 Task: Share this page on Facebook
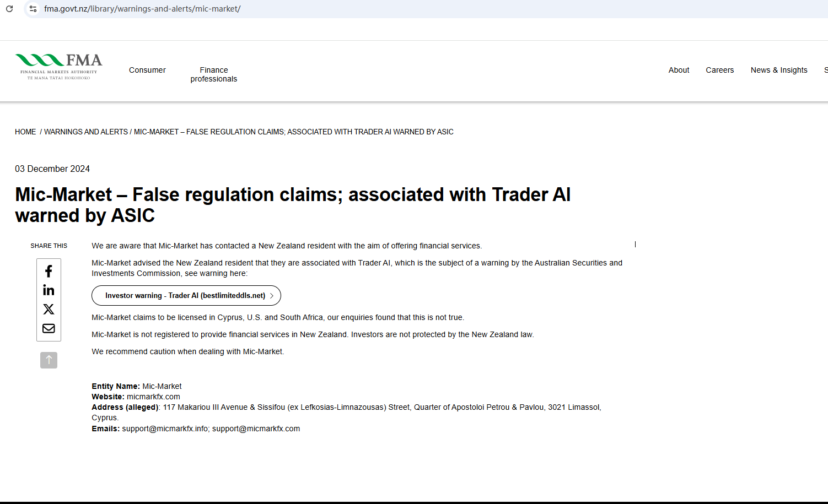click(x=49, y=272)
